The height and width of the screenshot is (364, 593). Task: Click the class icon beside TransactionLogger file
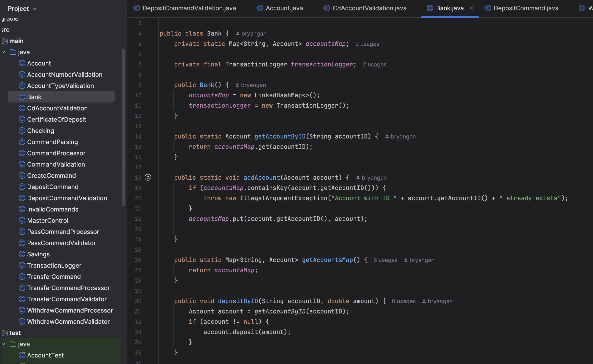pos(22,265)
